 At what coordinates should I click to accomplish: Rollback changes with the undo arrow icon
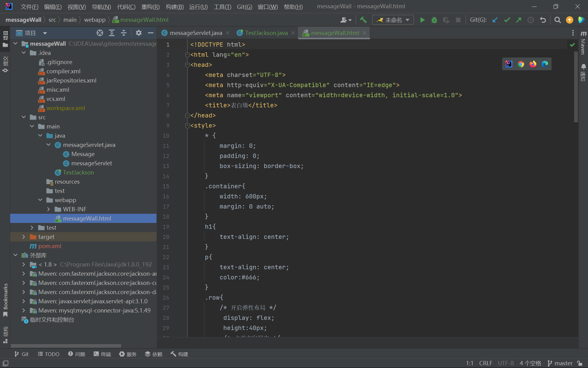543,20
